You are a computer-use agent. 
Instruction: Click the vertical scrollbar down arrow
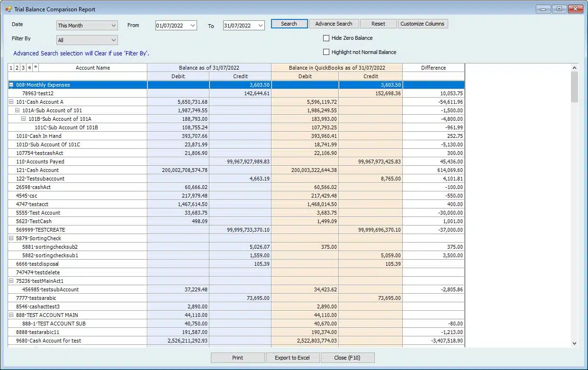574,343
